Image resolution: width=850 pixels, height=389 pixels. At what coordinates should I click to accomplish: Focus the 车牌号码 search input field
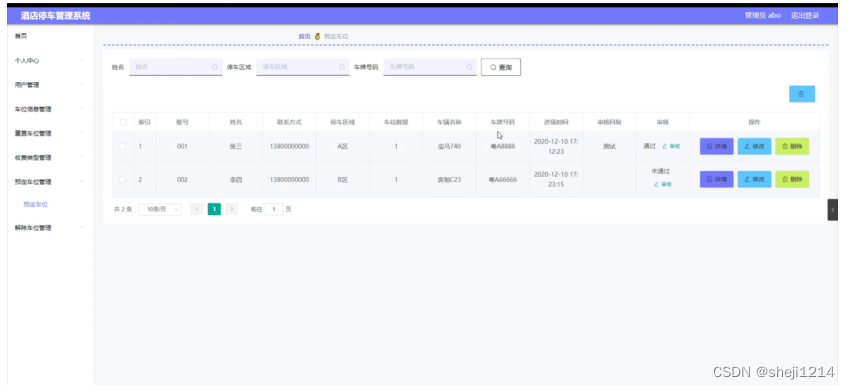pyautogui.click(x=430, y=67)
